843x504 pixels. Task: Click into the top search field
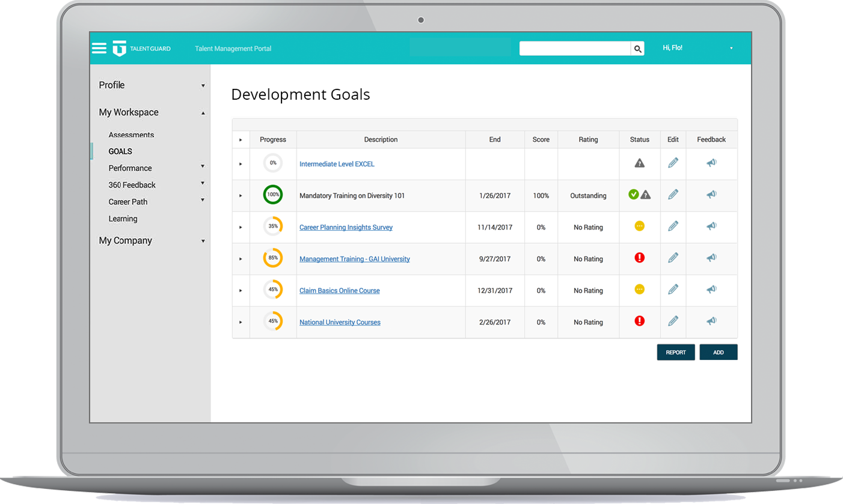click(x=575, y=49)
